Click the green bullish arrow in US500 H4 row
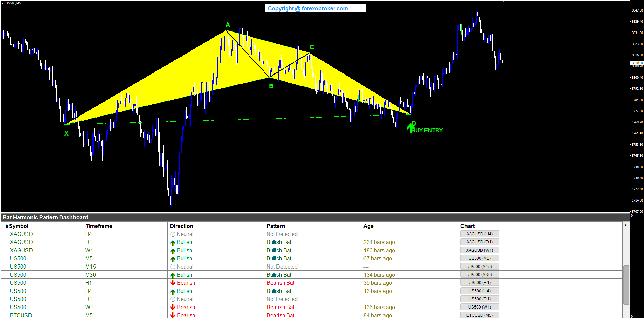Image resolution: width=644 pixels, height=318 pixels. 173,291
